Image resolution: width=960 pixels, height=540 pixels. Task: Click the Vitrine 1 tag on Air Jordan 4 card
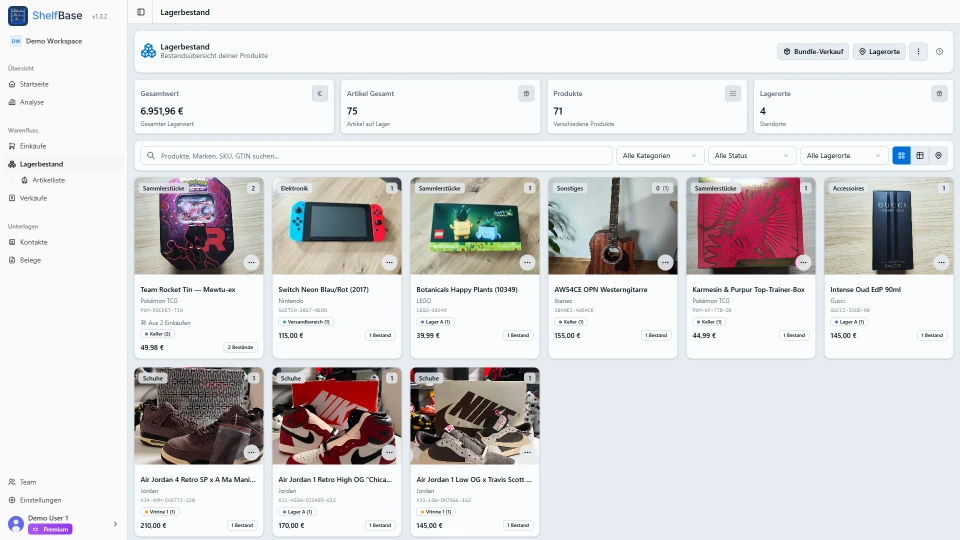(160, 512)
